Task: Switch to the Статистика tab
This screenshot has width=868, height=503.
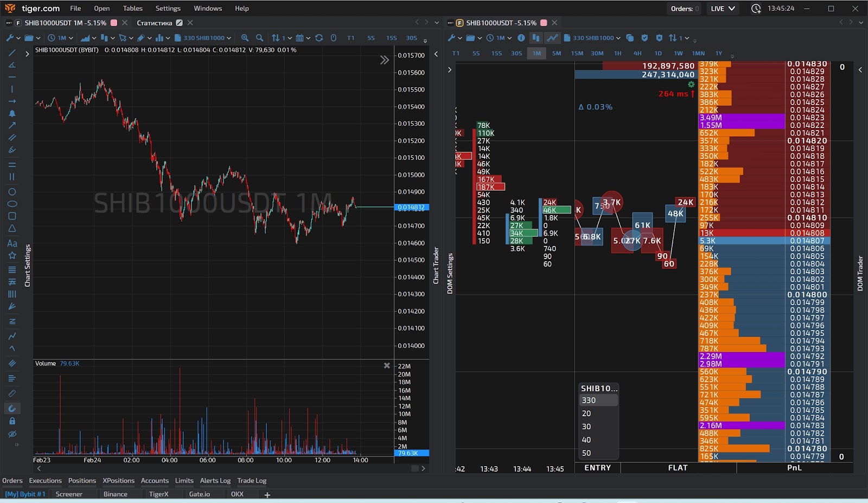Action: (x=154, y=23)
